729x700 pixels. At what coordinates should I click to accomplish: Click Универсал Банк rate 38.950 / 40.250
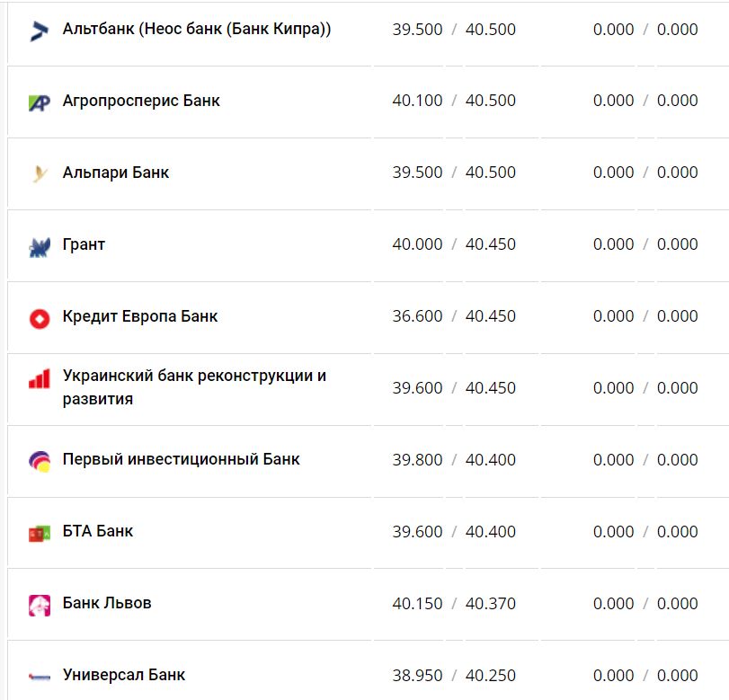(x=454, y=675)
